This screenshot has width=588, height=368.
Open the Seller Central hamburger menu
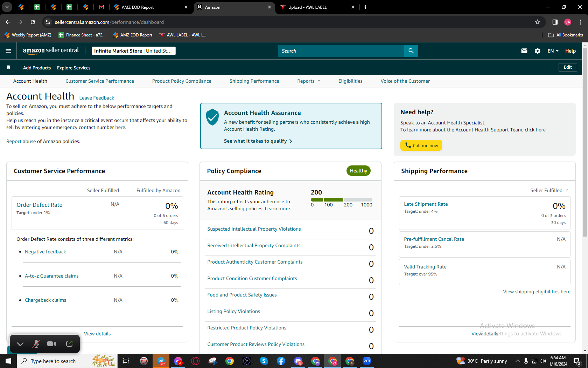point(8,51)
